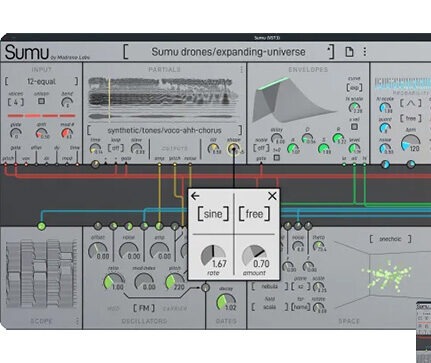Click the back arrow in the popup
The image size is (431, 363).
196,196
